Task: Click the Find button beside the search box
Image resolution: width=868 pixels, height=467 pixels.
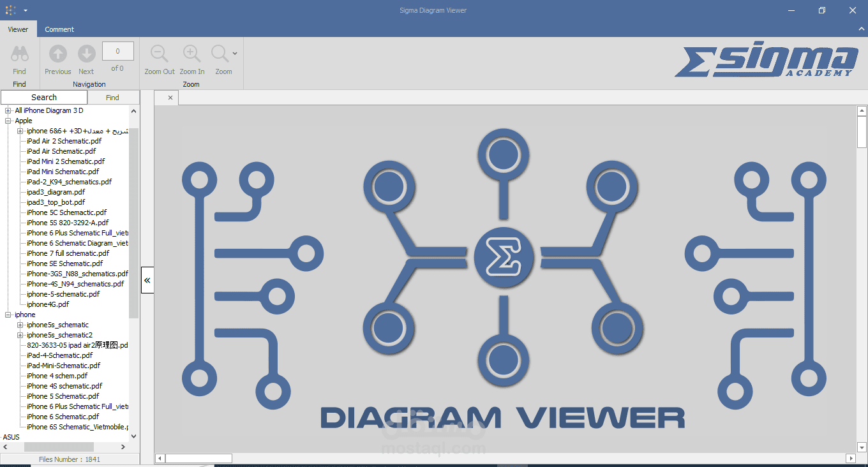Action: 113,97
